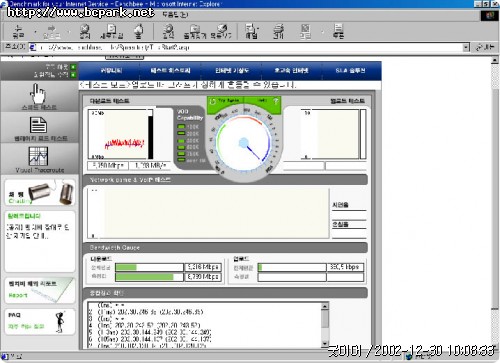Go to the Home page icon
The width and height of the screenshot is (500, 363).
[139, 31]
